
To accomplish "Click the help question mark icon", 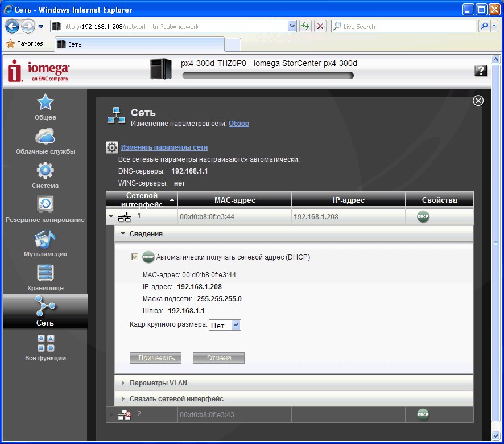I will [x=480, y=71].
